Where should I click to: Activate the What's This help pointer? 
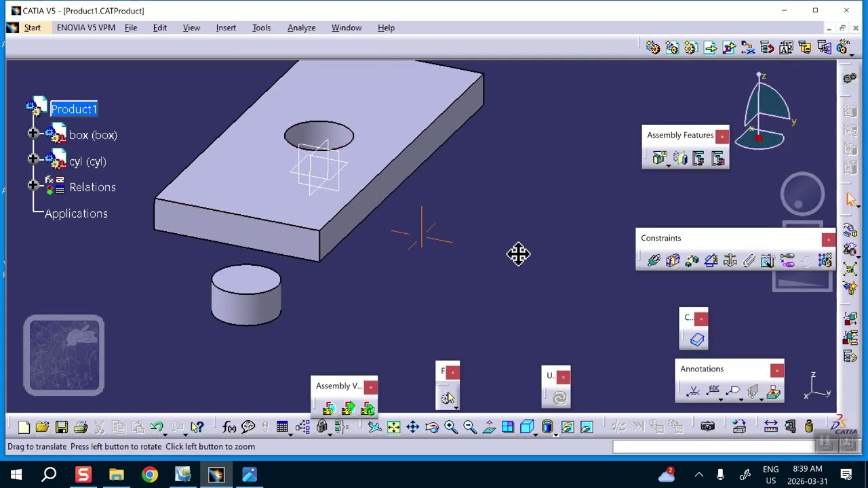click(x=197, y=427)
